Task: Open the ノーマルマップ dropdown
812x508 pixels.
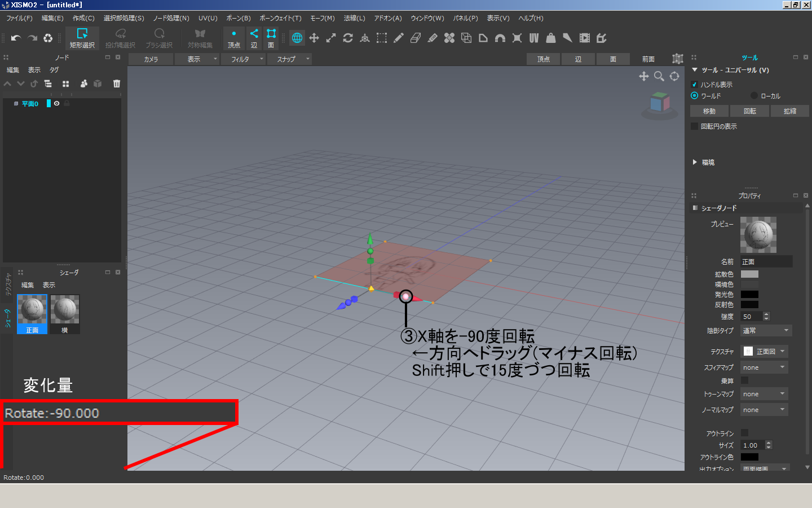Action: pyautogui.click(x=764, y=410)
